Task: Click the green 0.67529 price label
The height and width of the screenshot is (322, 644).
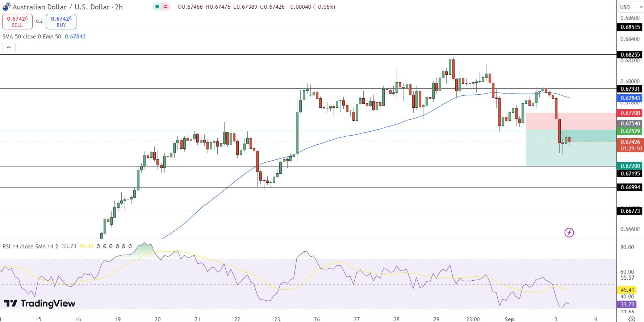Action: [x=630, y=131]
